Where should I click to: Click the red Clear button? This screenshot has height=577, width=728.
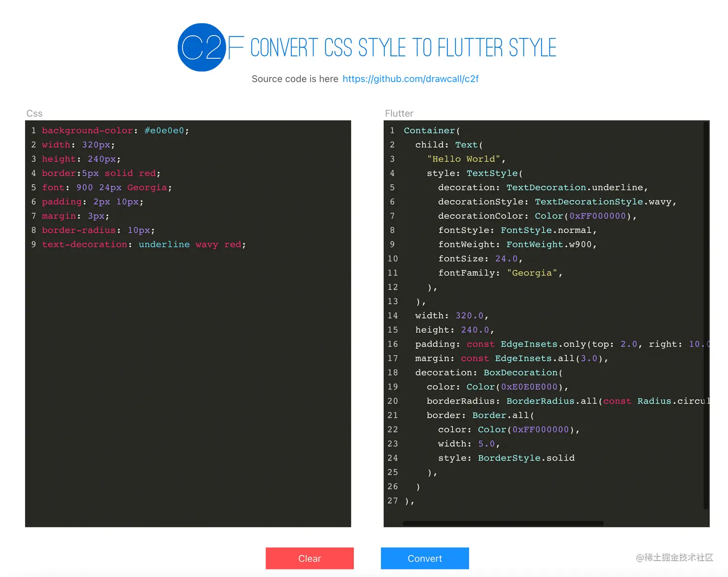tap(310, 558)
